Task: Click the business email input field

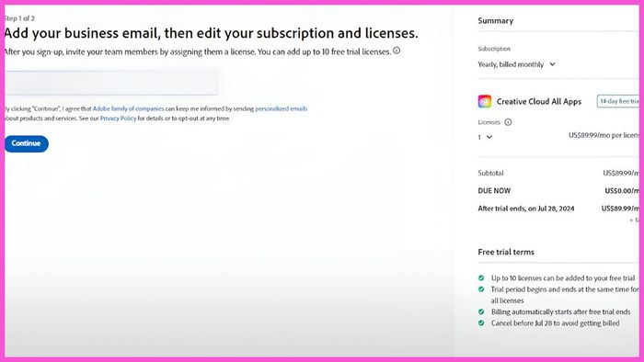Action: [x=111, y=83]
